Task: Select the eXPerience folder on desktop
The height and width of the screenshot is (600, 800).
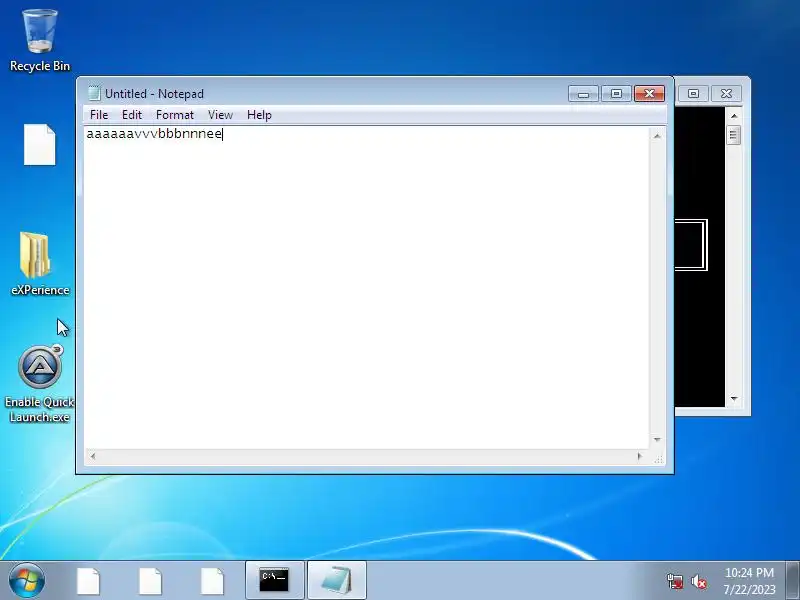Action: (x=40, y=264)
